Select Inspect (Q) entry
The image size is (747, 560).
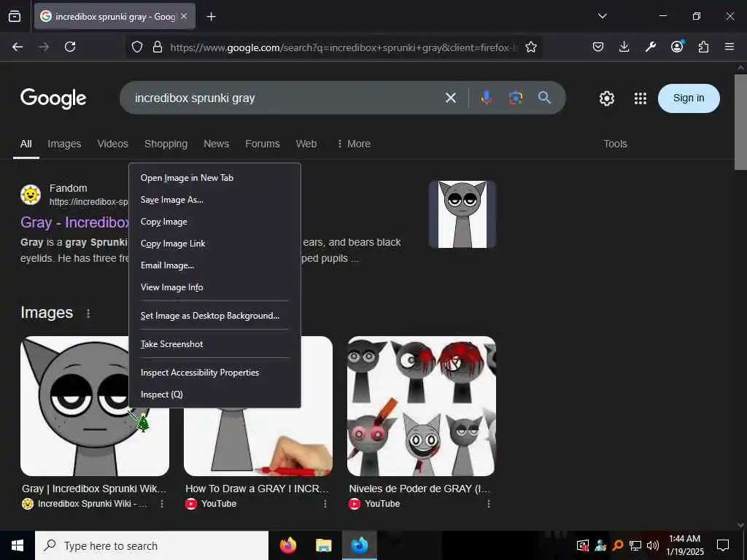(x=214, y=394)
